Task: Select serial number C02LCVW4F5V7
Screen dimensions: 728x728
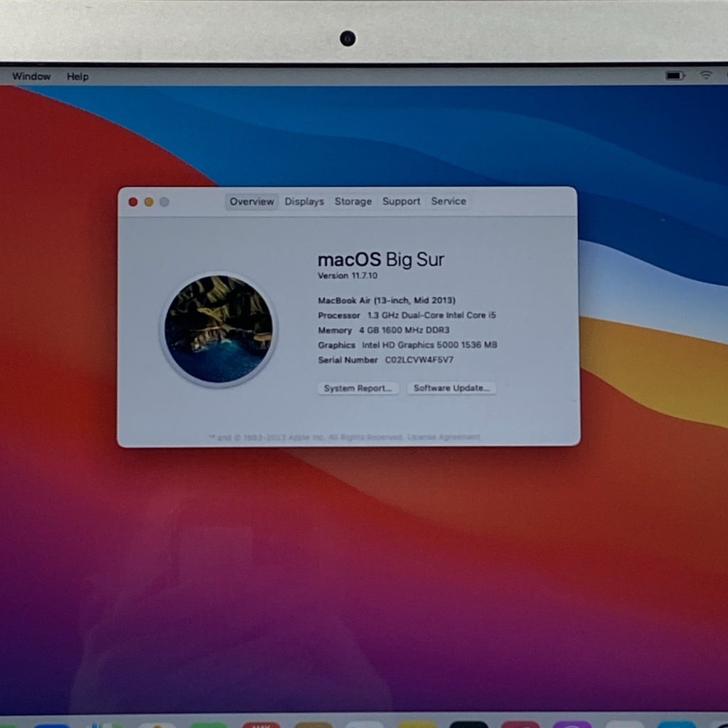Action: point(419,360)
